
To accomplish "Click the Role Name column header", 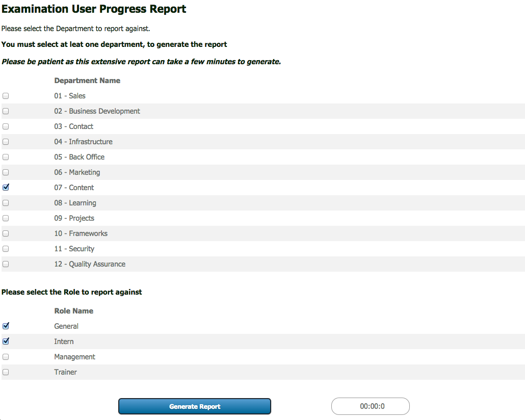I will (73, 311).
